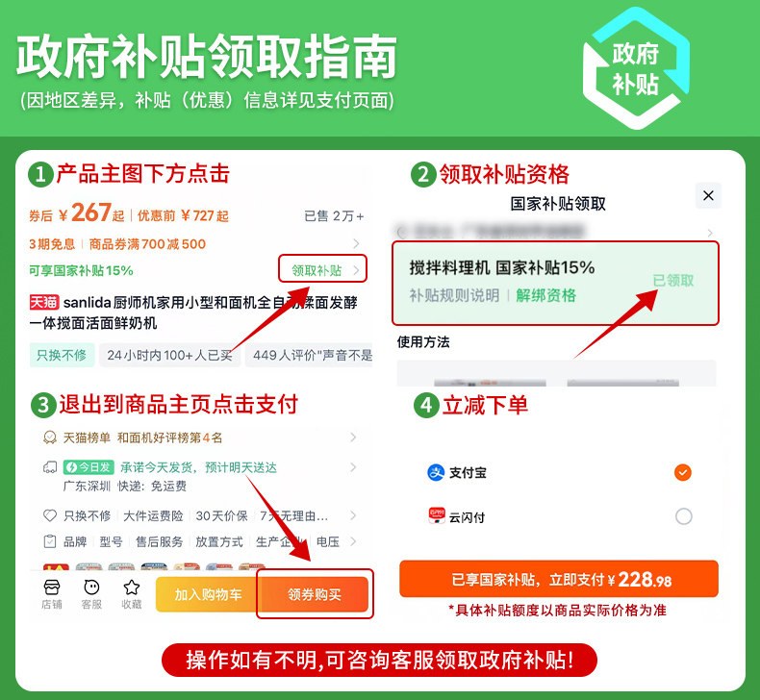The width and height of the screenshot is (760, 700).
Task: Click the 已领取 subsidy status
Action: [x=673, y=281]
